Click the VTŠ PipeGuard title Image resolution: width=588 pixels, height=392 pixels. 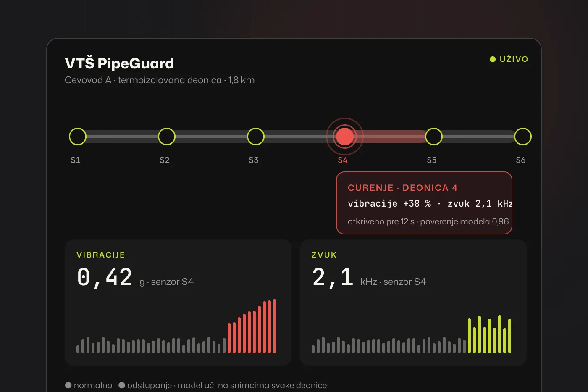pyautogui.click(x=119, y=63)
